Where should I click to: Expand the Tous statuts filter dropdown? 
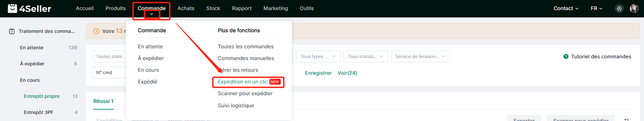pos(365,57)
